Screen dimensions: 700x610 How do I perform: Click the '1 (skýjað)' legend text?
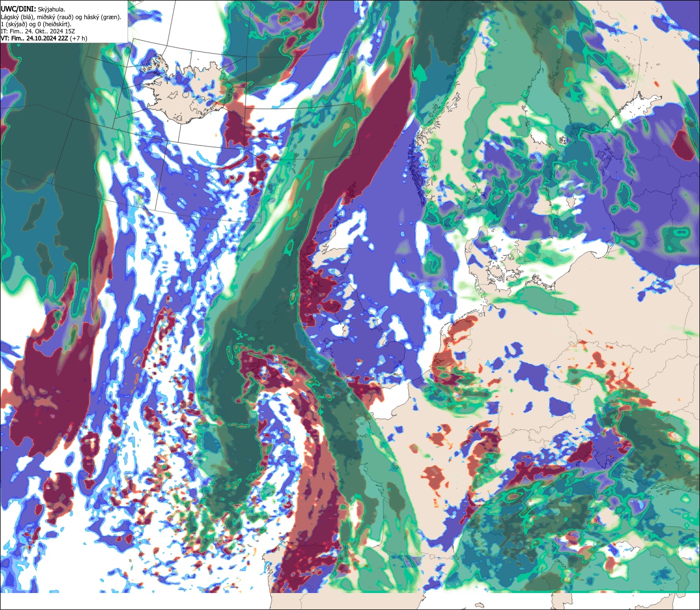[13, 25]
